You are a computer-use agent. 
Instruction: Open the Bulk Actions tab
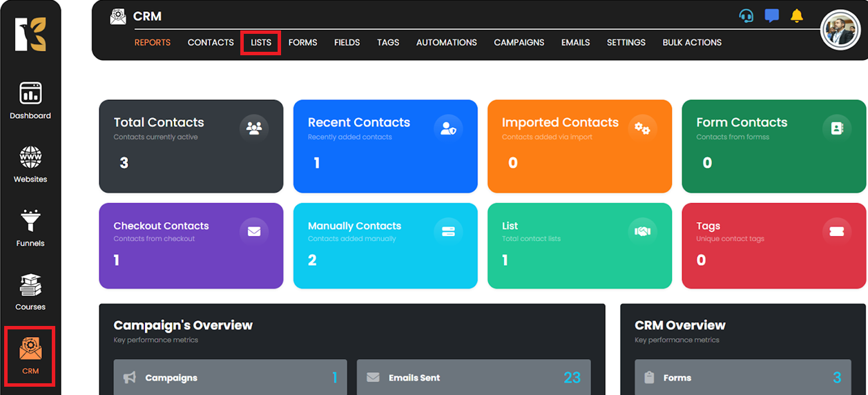click(x=692, y=43)
